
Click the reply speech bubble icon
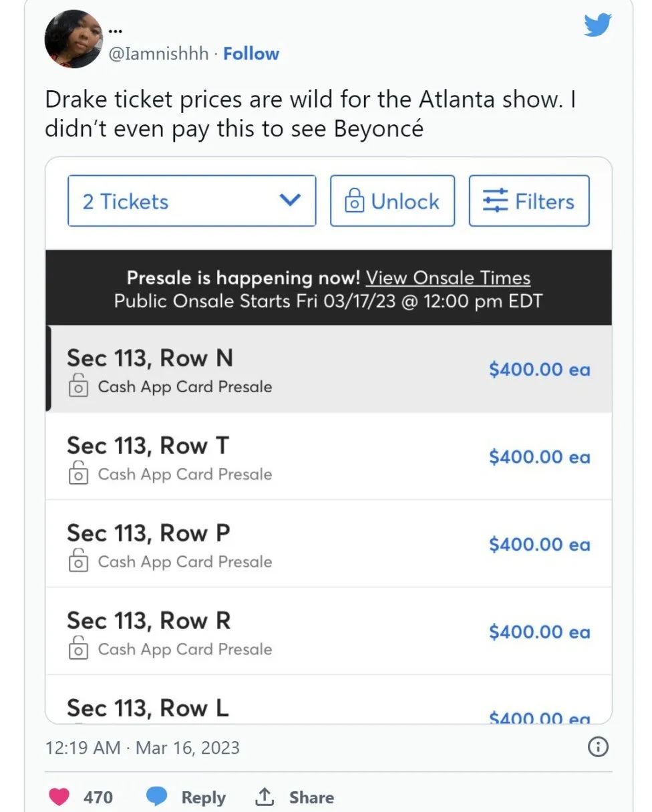(156, 797)
